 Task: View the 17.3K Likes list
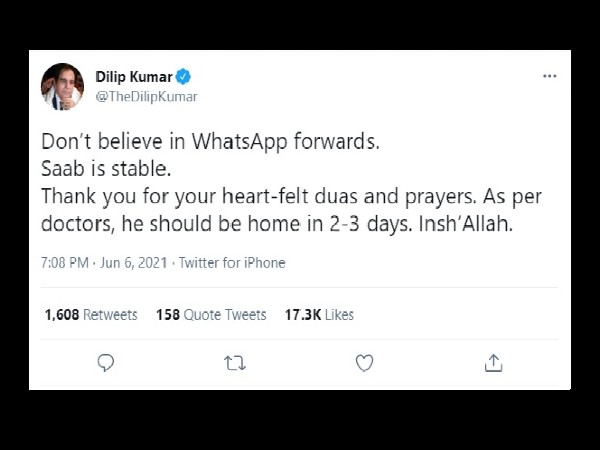[319, 315]
